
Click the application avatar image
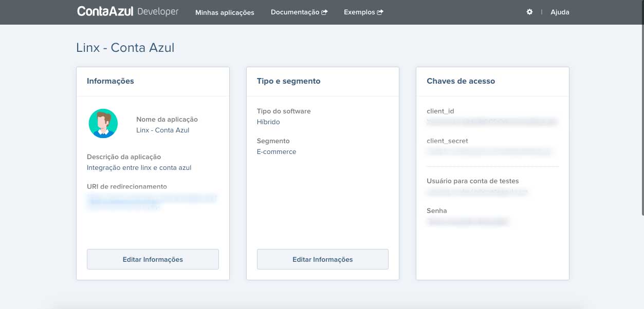pyautogui.click(x=103, y=123)
